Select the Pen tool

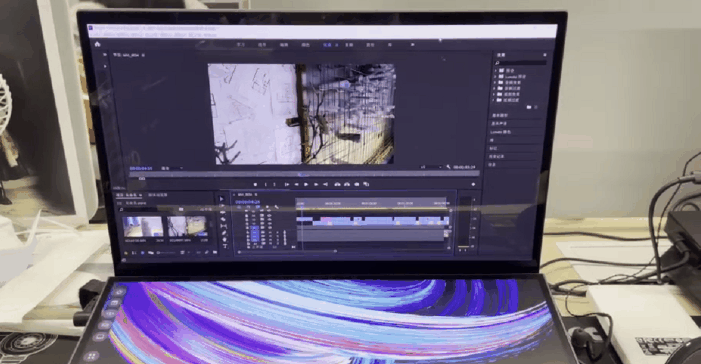click(224, 233)
